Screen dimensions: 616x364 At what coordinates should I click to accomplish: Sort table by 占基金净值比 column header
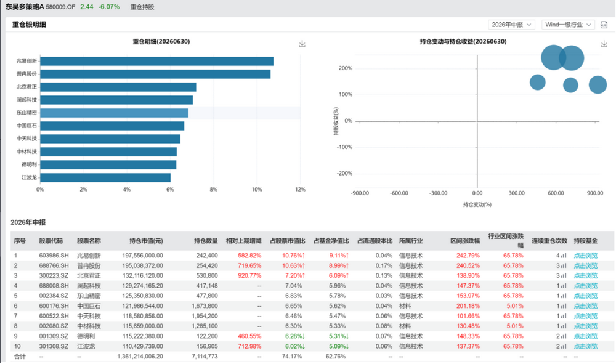[x=331, y=241]
